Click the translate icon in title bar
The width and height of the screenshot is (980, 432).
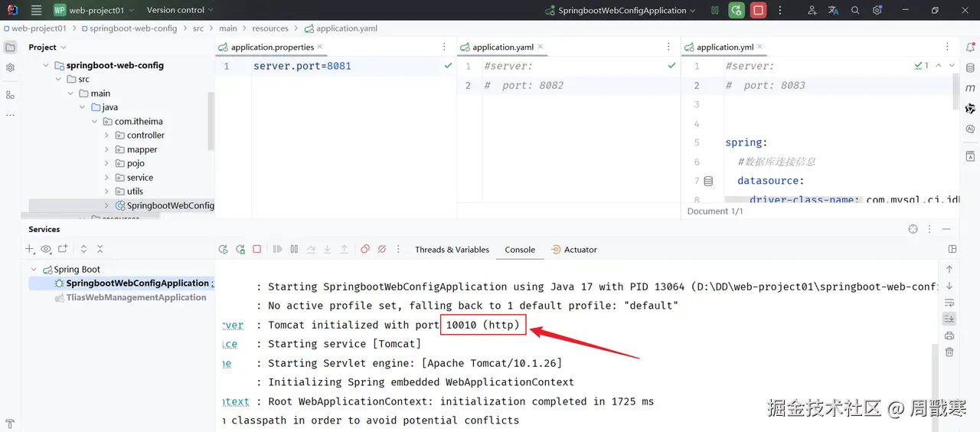834,10
